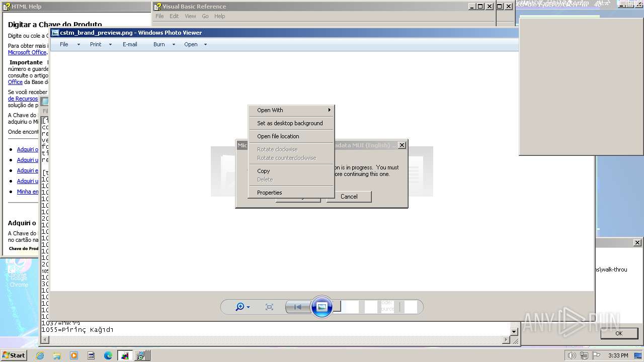Screen dimensions: 644x362
Task: Open the Edit menu in Visual Basic Reference
Action: (174, 16)
